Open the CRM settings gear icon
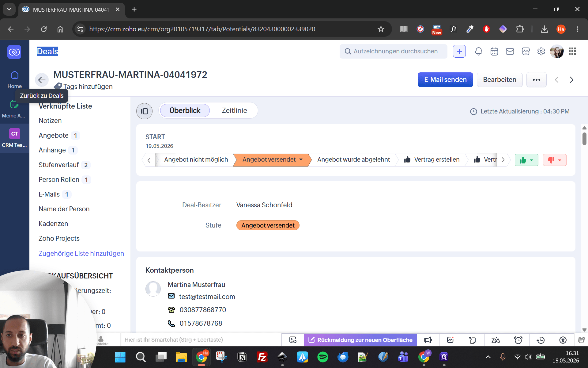Screen dimensions: 588x368 click(x=541, y=52)
